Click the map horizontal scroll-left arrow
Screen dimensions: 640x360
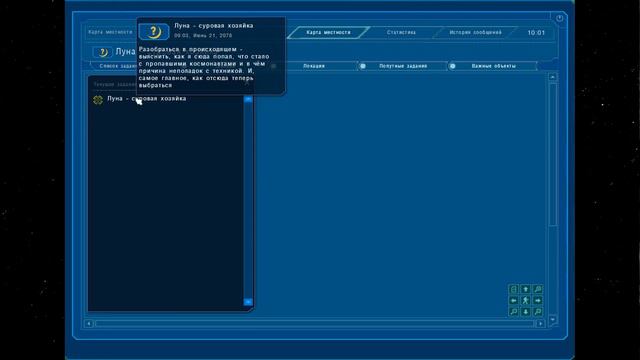tap(89, 323)
